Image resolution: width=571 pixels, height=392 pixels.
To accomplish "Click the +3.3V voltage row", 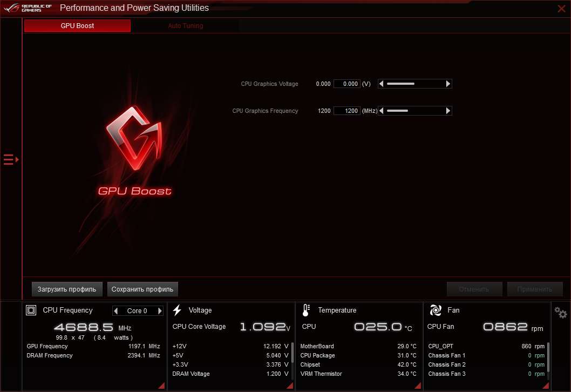I will point(230,364).
